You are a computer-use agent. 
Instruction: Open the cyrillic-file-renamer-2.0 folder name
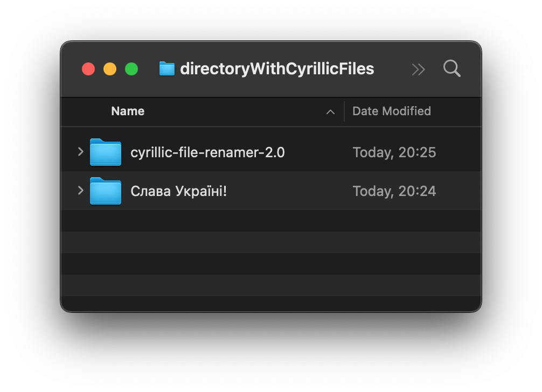208,152
